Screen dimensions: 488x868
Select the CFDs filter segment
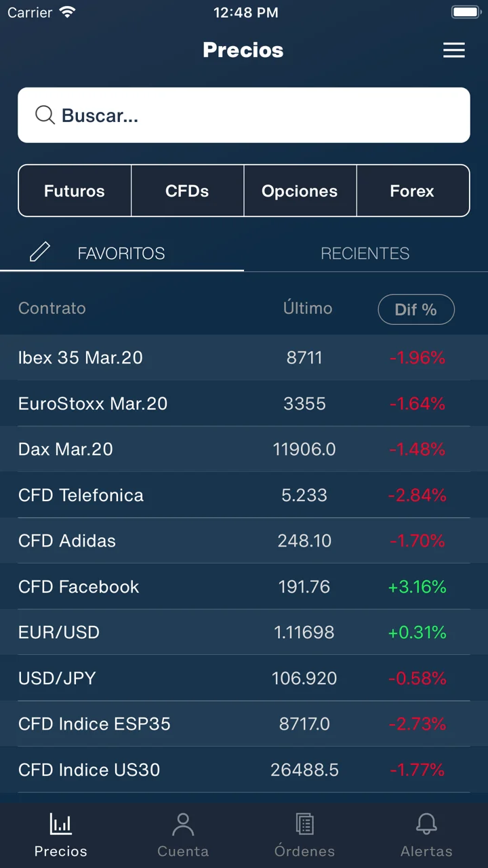(187, 191)
